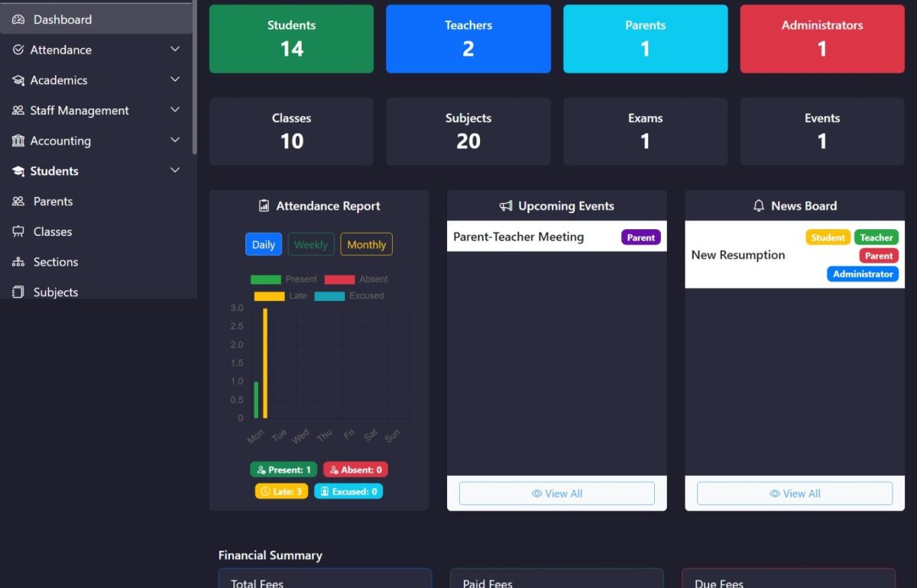Open the Parents sidebar menu item

point(53,202)
